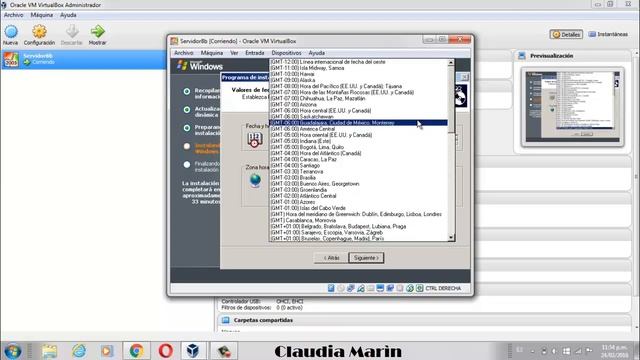Click the calendar icon under Fecha y hora
Viewport: 640px width, 360px height.
click(x=255, y=140)
